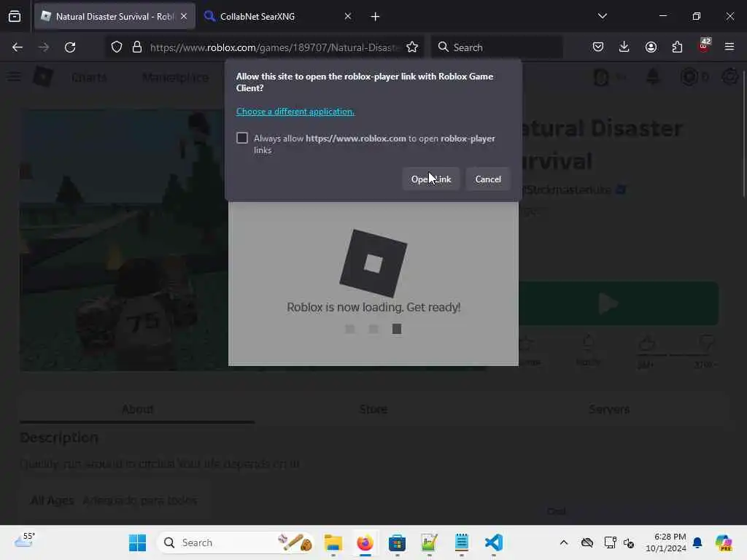The width and height of the screenshot is (747, 560).
Task: Open tracking protection shield icon
Action: pyautogui.click(x=117, y=47)
